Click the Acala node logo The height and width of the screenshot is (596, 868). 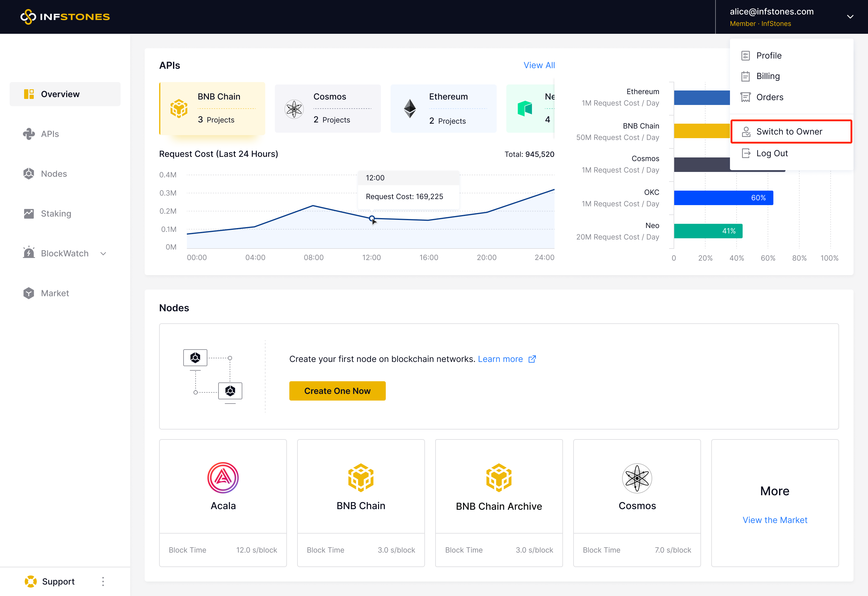pos(223,477)
